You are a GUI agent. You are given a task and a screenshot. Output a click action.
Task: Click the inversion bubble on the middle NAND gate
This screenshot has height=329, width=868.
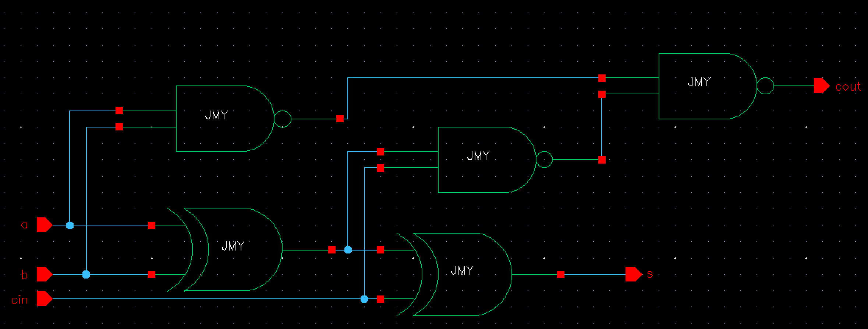(544, 160)
